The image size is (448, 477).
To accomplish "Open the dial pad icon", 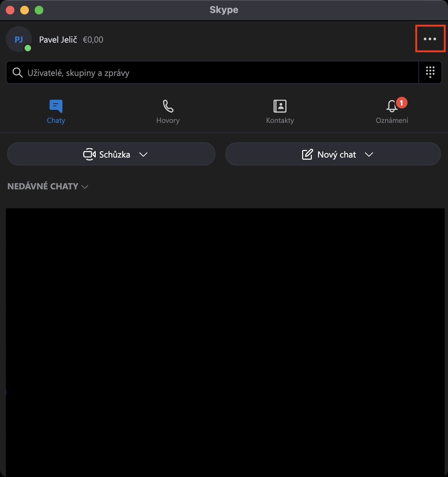I will pyautogui.click(x=430, y=72).
